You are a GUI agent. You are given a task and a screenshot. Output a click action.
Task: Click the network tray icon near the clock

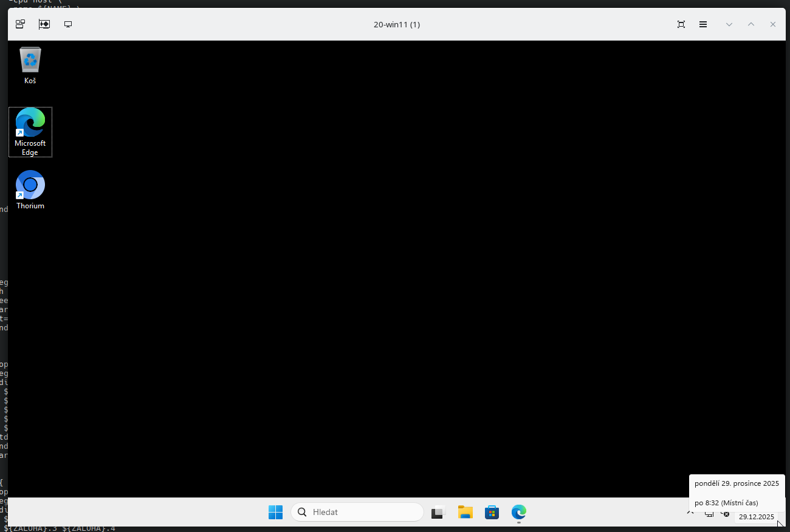(x=709, y=513)
